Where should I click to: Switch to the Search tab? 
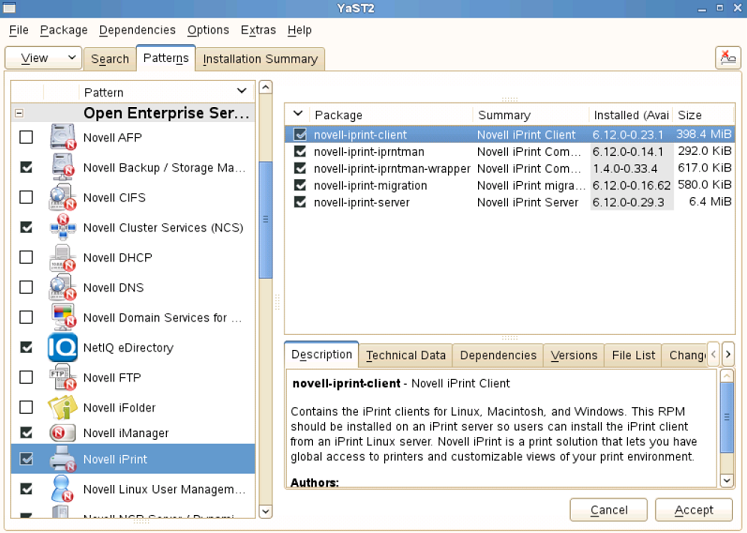110,59
